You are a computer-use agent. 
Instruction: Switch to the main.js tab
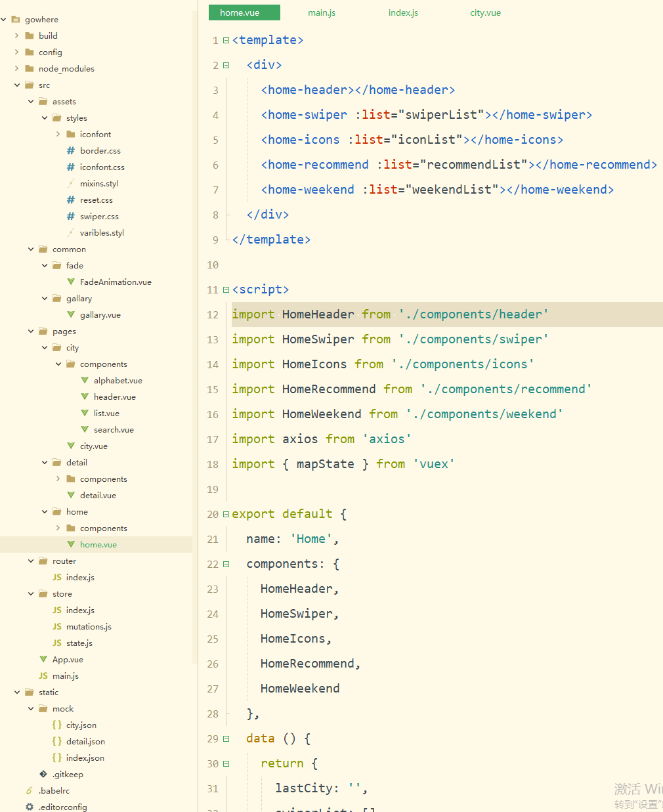tap(321, 12)
